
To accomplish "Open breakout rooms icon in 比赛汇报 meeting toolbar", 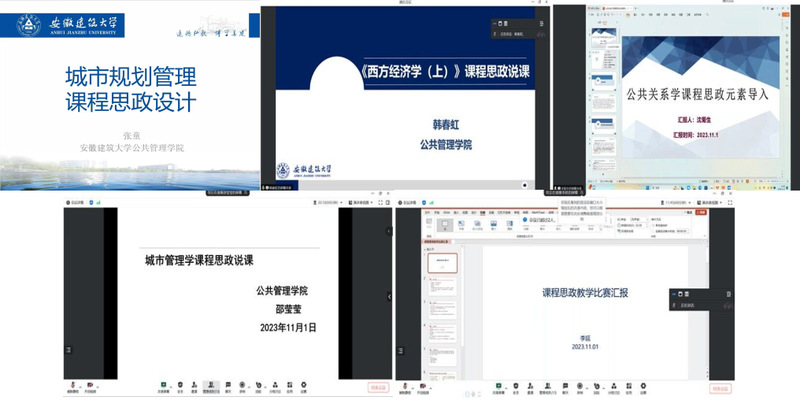I will [x=616, y=384].
